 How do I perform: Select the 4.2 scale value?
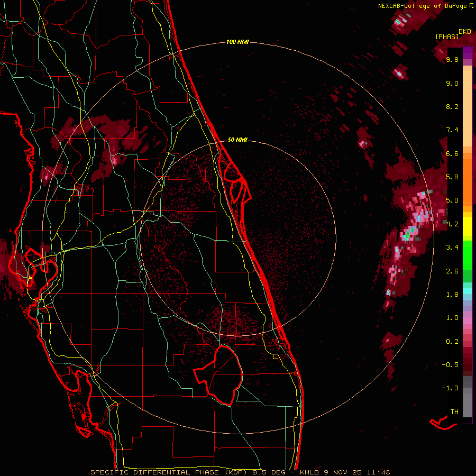click(x=452, y=224)
